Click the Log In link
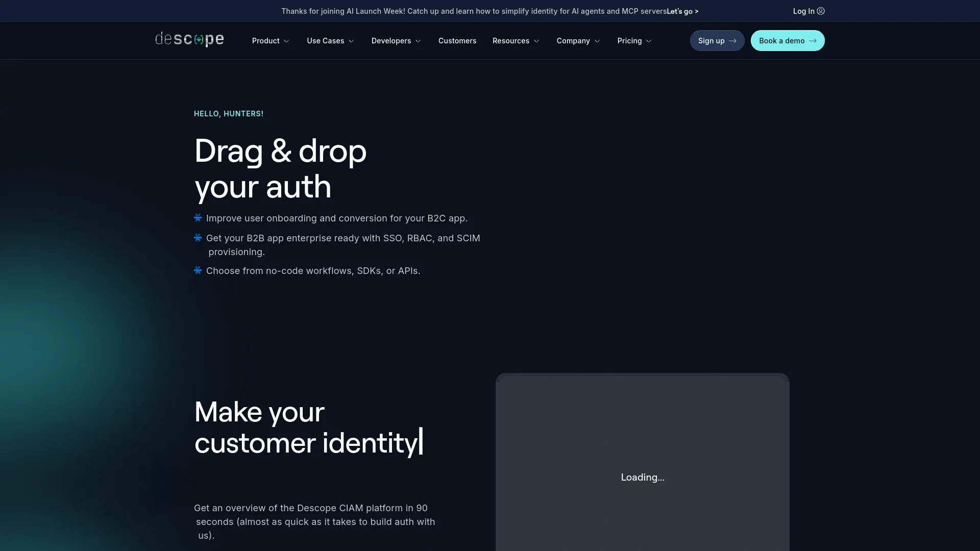 [x=808, y=11]
